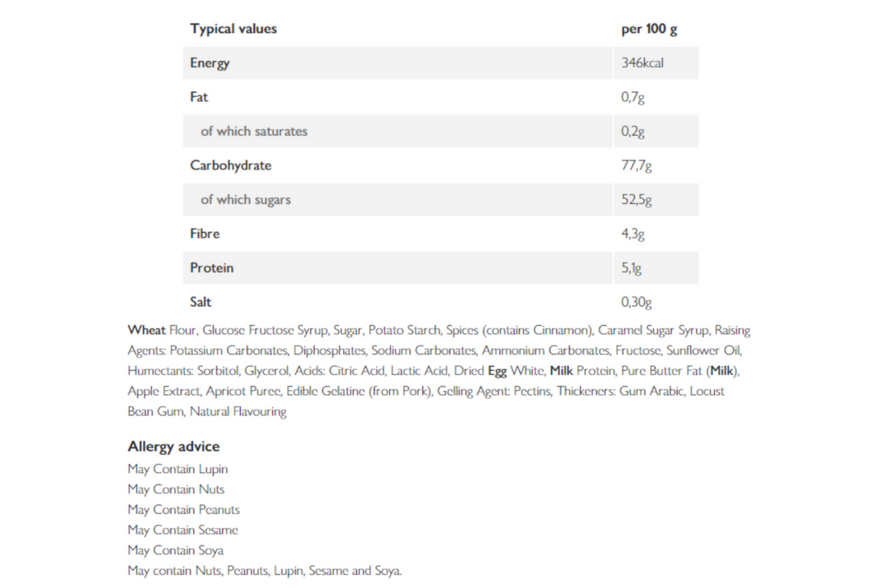The width and height of the screenshot is (883, 588).
Task: Click the 0,30g salt value
Action: click(636, 302)
